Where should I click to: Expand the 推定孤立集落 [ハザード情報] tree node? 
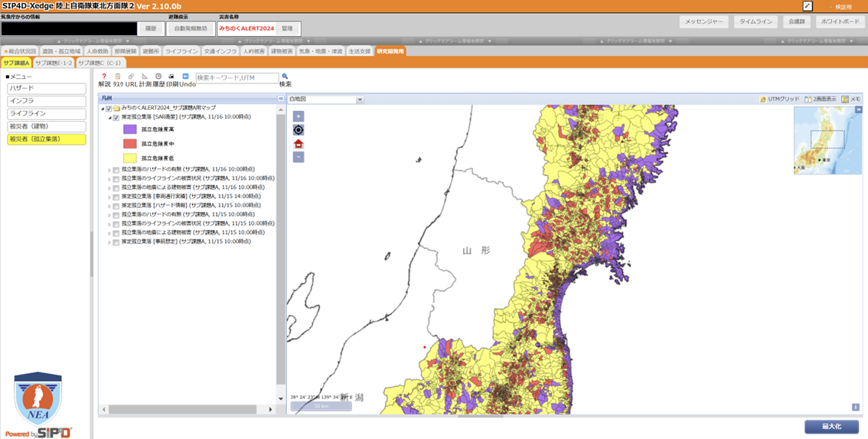pos(109,206)
